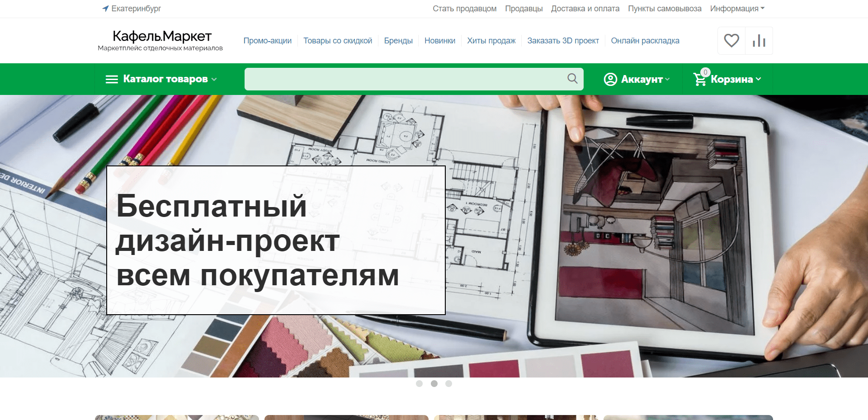868x420 pixels.
Task: Click the location arrow icon near Екатеринбург
Action: pyautogui.click(x=105, y=9)
